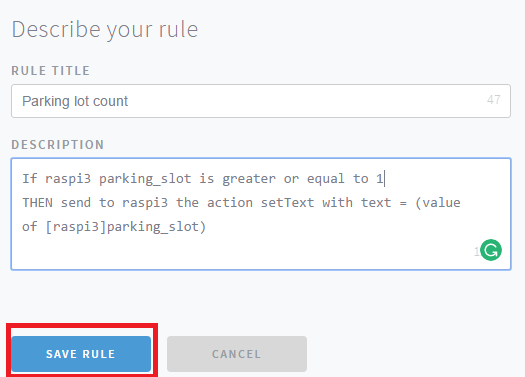Click the "Describe your rule" heading
Viewport: 525px width, 377px height.
(105, 29)
